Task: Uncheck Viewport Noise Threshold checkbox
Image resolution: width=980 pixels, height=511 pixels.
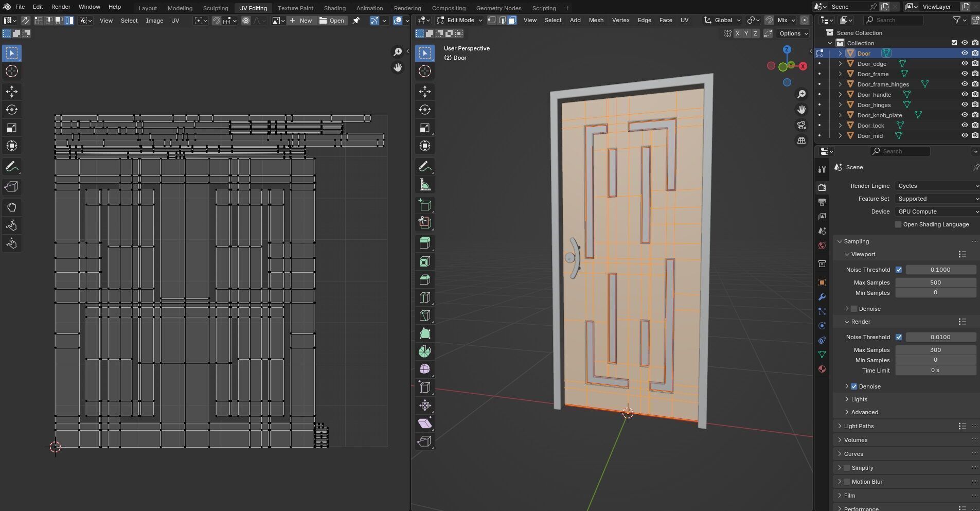Action: (899, 270)
